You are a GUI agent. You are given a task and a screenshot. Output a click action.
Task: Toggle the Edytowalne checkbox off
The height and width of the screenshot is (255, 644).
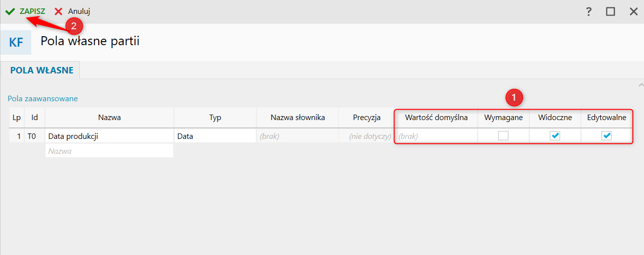(x=606, y=136)
